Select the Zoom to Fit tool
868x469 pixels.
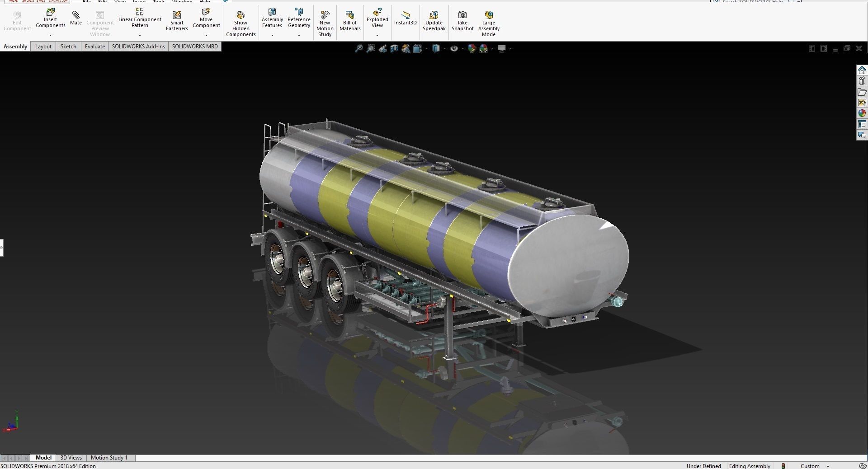point(359,48)
